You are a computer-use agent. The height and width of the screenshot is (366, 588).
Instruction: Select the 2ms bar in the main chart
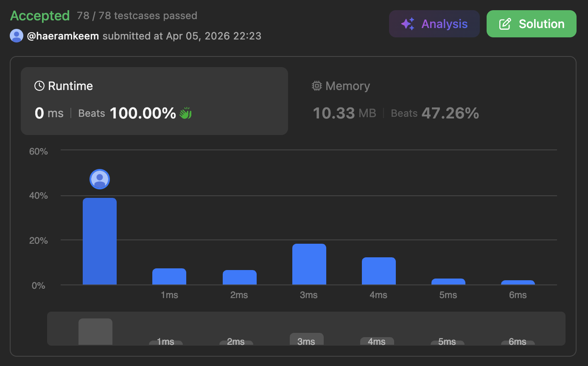click(x=239, y=277)
